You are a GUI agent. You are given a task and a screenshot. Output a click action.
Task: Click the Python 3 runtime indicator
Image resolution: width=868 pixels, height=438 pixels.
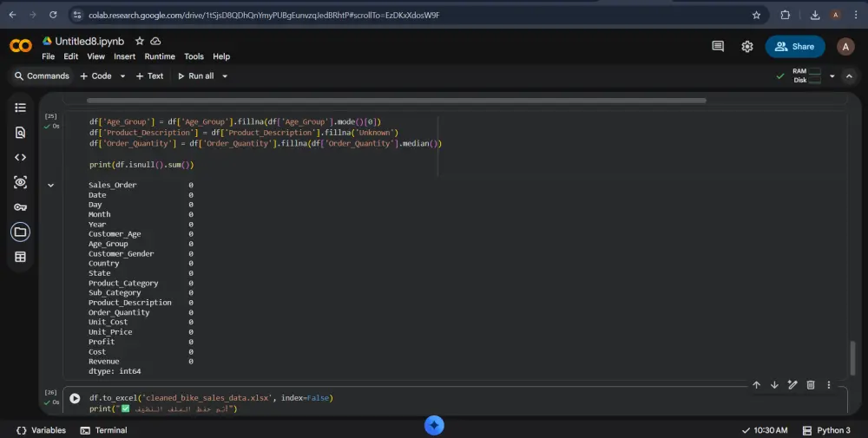tap(826, 430)
